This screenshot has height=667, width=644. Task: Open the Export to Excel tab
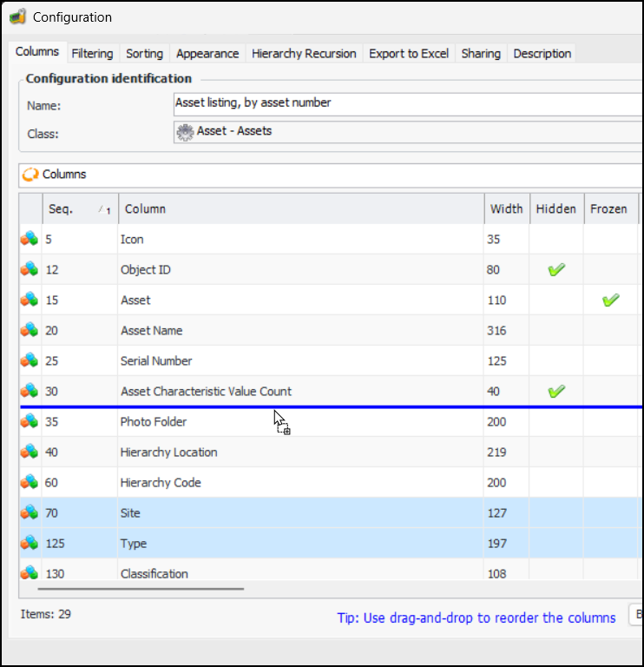(409, 54)
